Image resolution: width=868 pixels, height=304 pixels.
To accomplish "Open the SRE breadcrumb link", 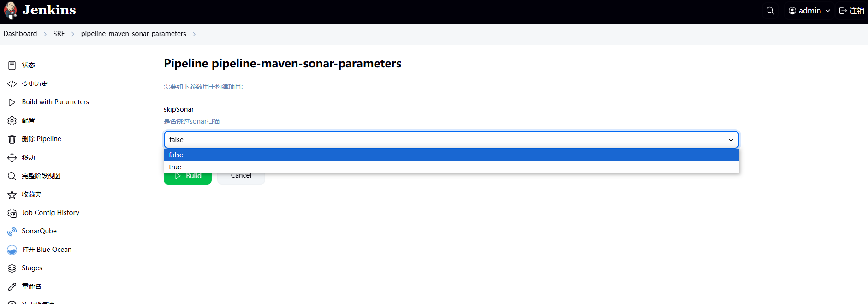I will click(x=59, y=34).
